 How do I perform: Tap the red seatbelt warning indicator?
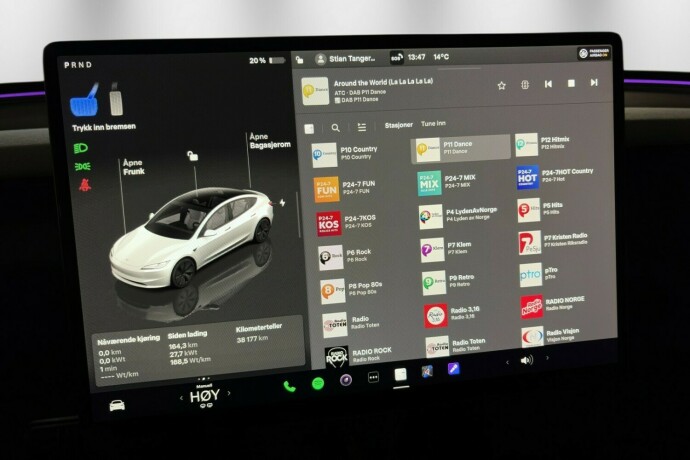[84, 185]
